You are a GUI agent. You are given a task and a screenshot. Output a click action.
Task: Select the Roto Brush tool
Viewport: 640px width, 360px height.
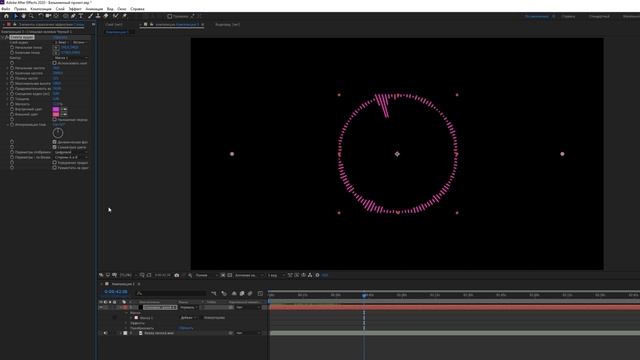116,16
